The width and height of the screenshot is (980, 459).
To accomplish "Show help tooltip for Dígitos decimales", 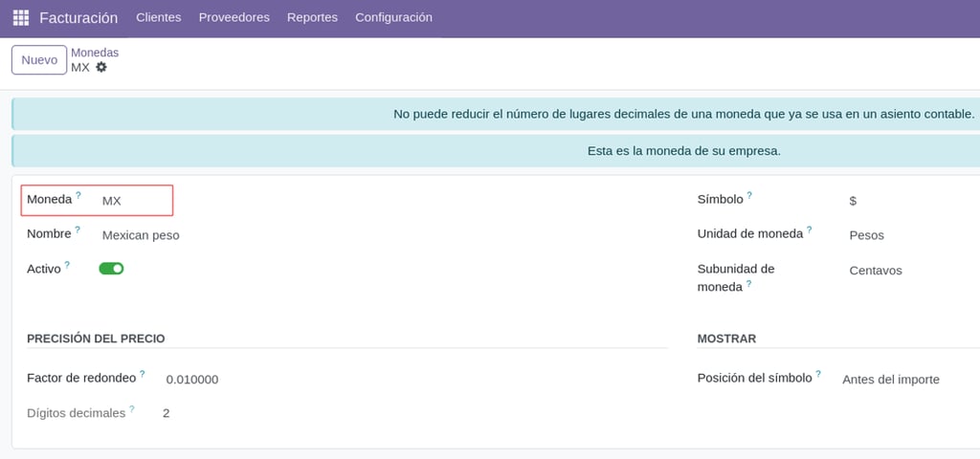I will point(132,409).
